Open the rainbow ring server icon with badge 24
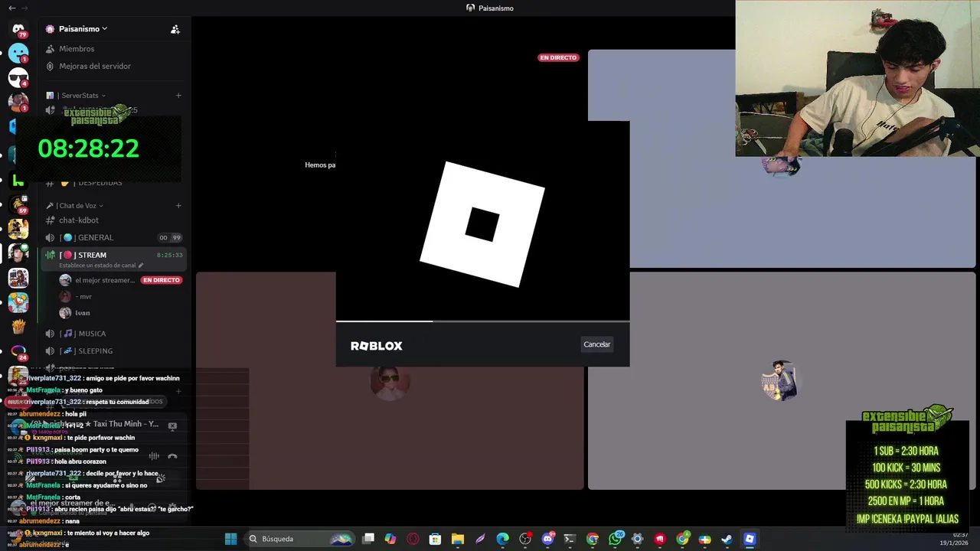Screen dimensions: 980x551 [x=18, y=351]
